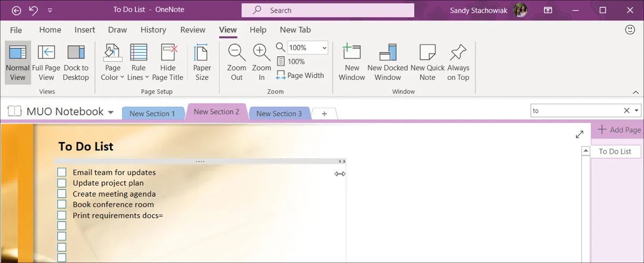
Task: Collapse the ribbon with chevron
Action: (636, 92)
